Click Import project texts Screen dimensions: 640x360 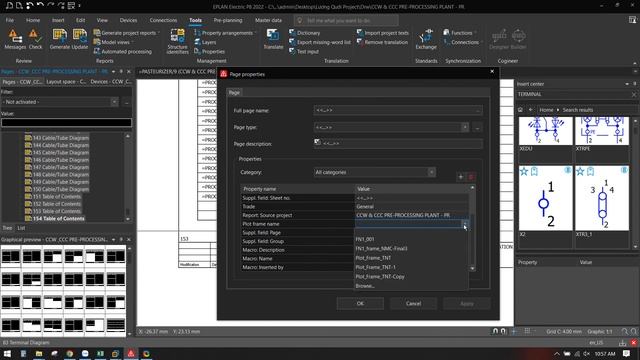click(x=382, y=33)
